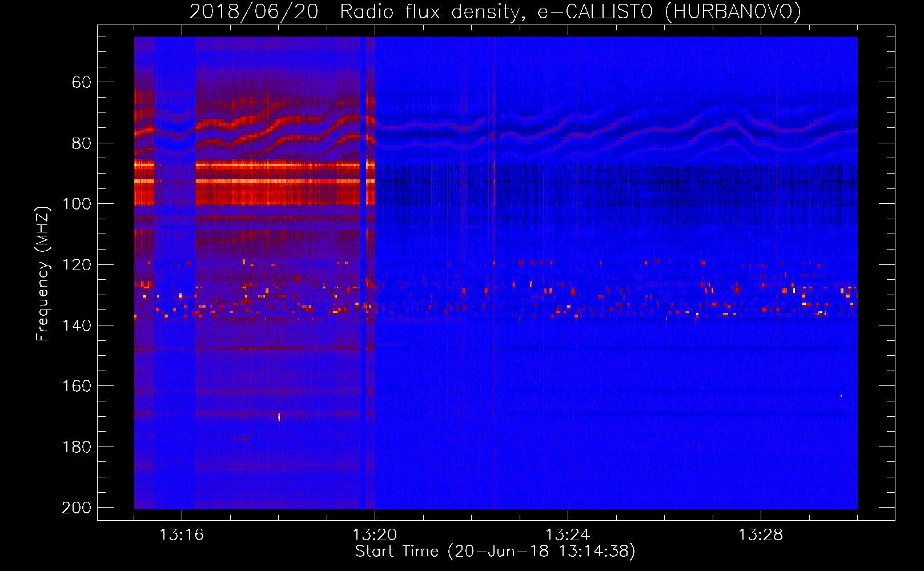
Task: Select the 80 frequency axis label
Action: coord(82,143)
